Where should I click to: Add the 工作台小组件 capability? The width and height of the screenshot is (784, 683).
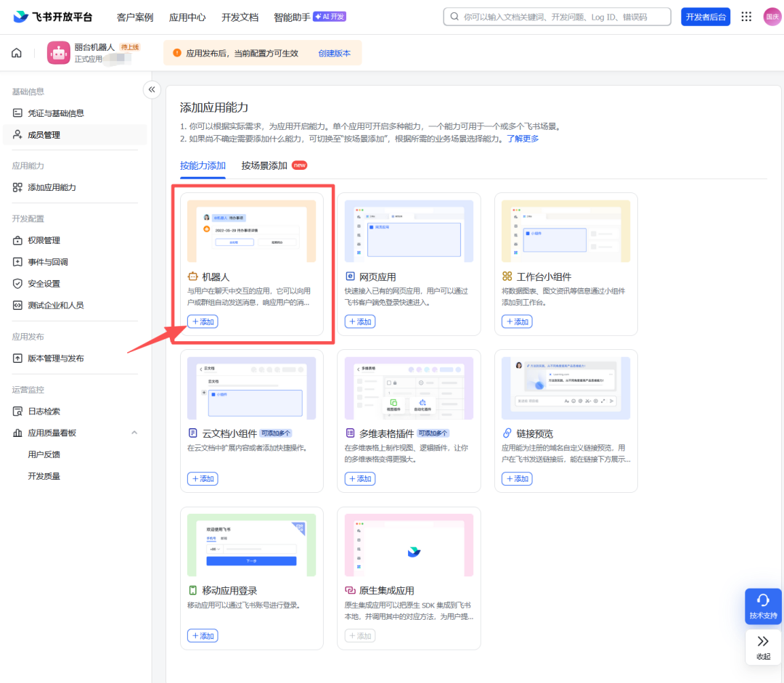click(517, 322)
